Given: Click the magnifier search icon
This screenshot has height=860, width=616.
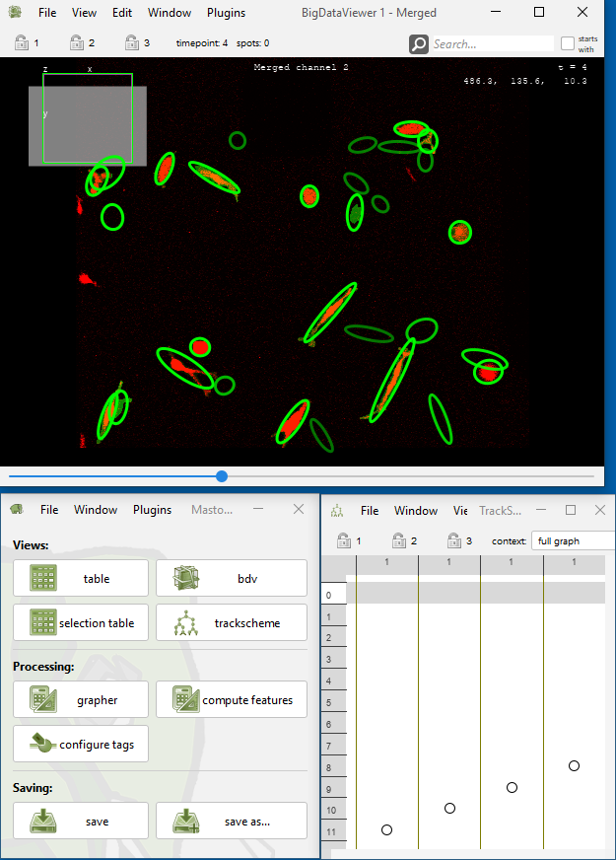Looking at the screenshot, I should (x=419, y=43).
